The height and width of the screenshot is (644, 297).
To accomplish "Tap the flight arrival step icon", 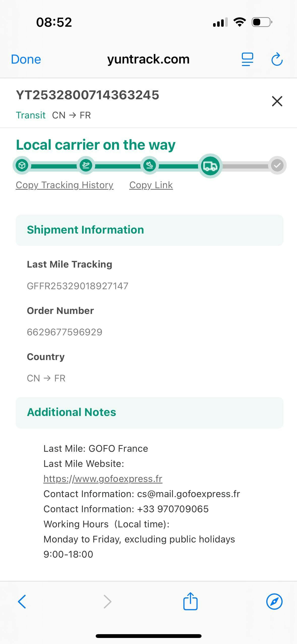I will click(150, 166).
